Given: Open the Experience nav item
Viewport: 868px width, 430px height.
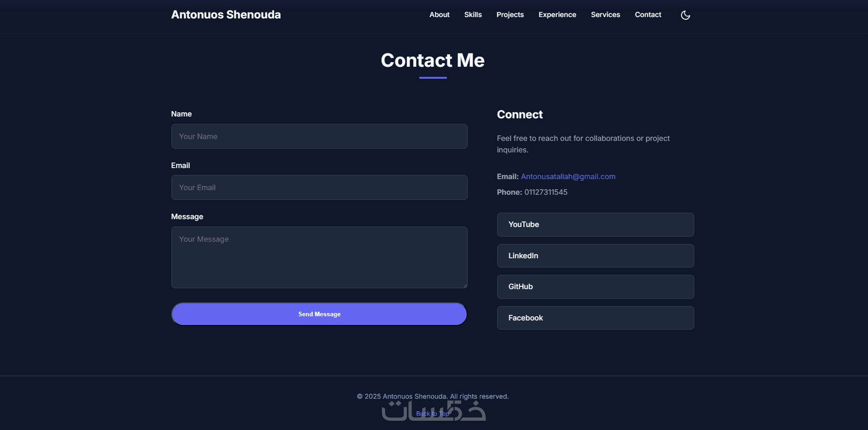Looking at the screenshot, I should pyautogui.click(x=557, y=15).
